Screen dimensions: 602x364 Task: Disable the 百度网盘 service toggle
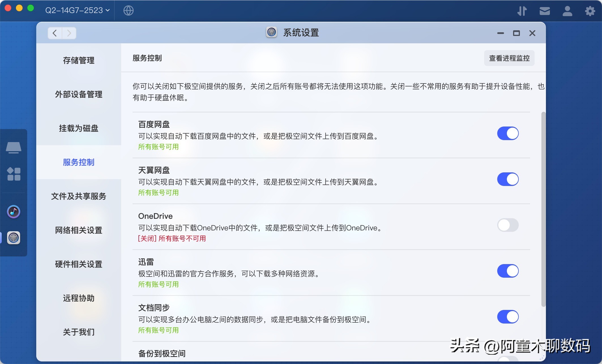tap(508, 133)
